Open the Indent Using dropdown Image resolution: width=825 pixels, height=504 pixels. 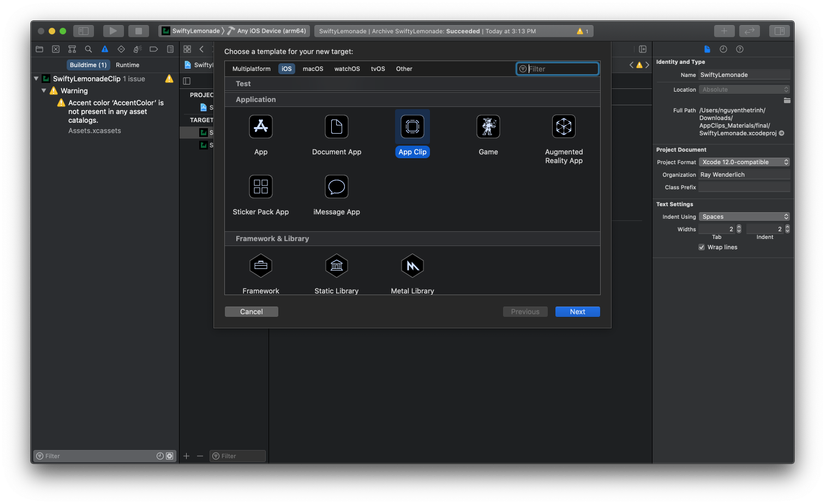pyautogui.click(x=744, y=216)
